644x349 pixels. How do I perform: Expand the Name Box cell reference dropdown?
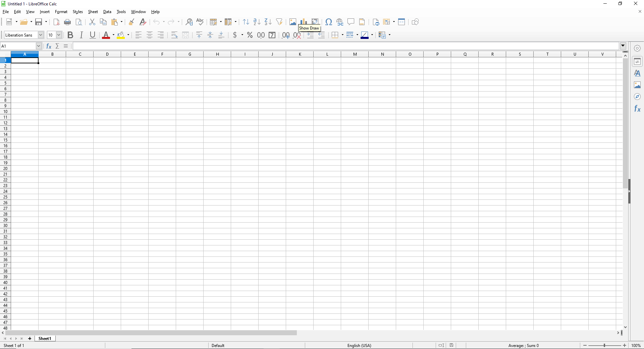point(39,46)
